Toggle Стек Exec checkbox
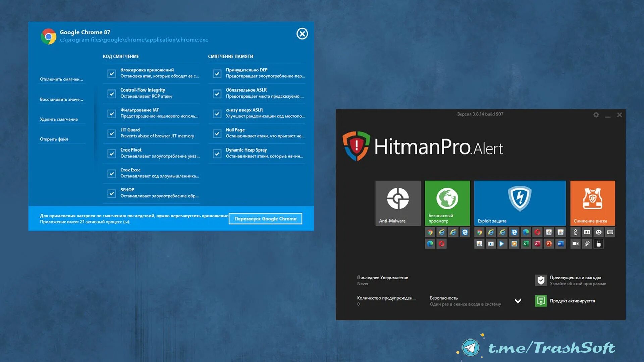This screenshot has width=644, height=362. tap(112, 174)
